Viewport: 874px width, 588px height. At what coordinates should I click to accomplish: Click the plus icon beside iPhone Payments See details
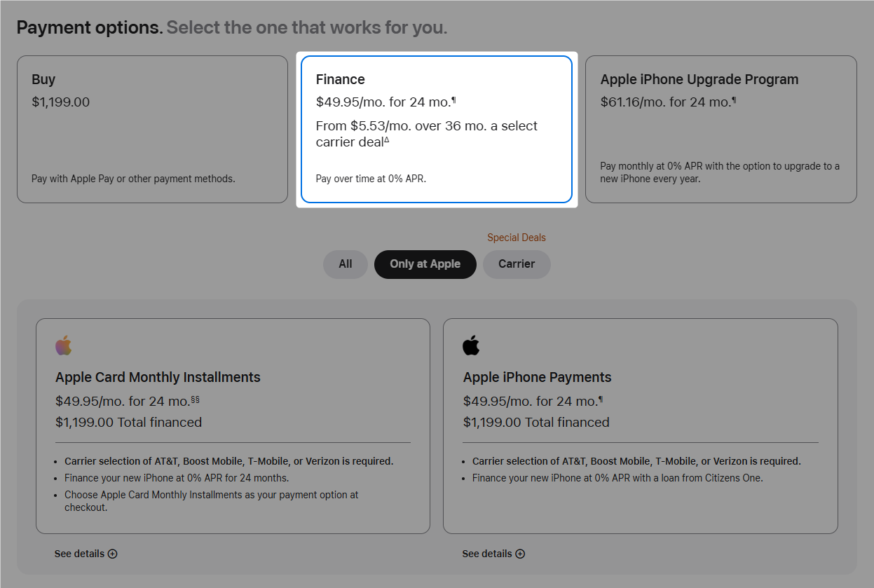(519, 554)
